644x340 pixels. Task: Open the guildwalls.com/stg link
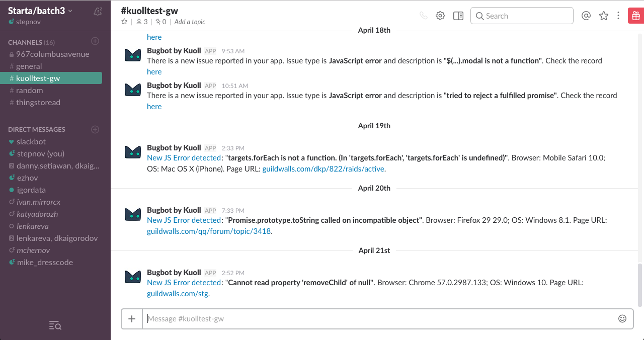click(177, 293)
